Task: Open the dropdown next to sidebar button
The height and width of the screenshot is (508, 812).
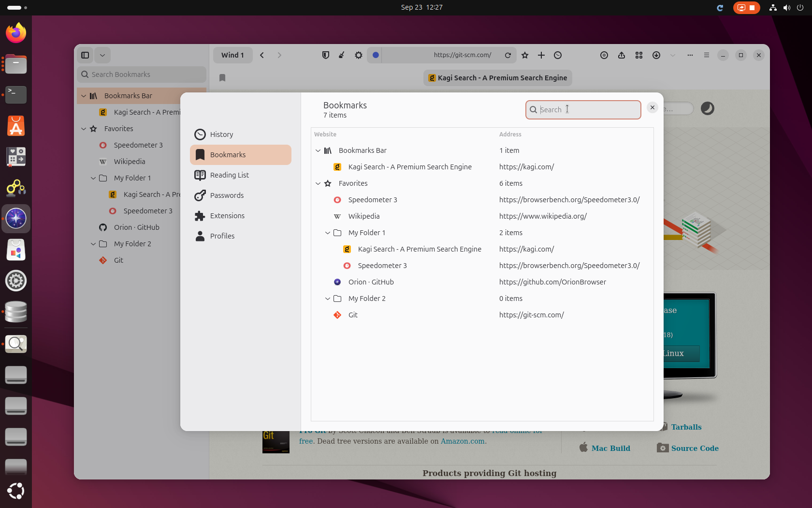Action: click(102, 55)
